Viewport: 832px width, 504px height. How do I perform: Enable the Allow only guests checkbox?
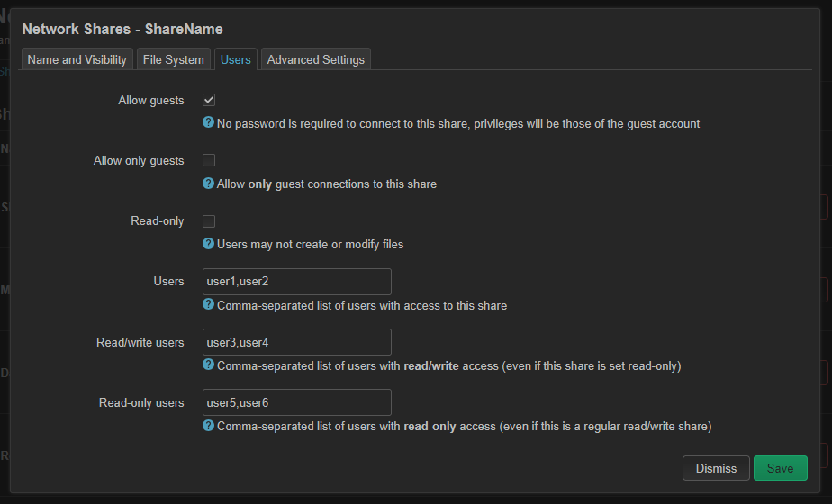[x=209, y=160]
